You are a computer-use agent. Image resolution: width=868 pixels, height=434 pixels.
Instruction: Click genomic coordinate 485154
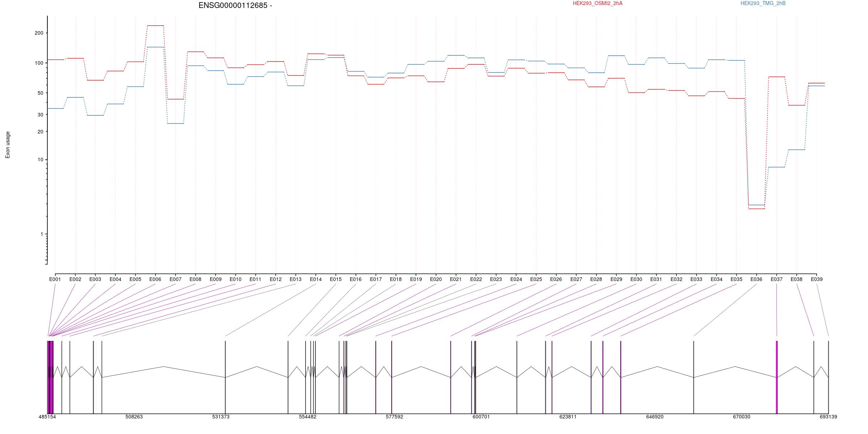(47, 417)
